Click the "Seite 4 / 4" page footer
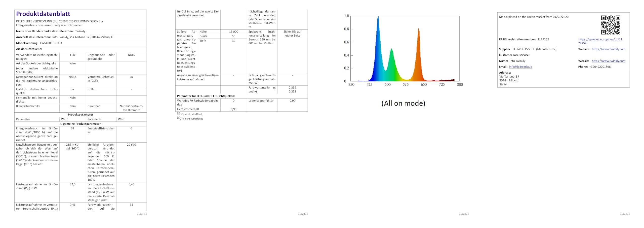Viewport: 644px width, 228px height. point(625,214)
